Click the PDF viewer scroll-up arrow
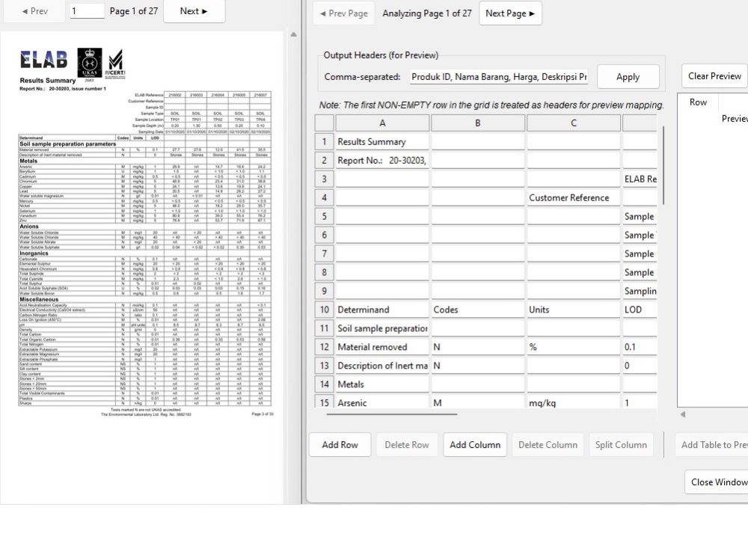This screenshot has width=748, height=560. point(294,34)
